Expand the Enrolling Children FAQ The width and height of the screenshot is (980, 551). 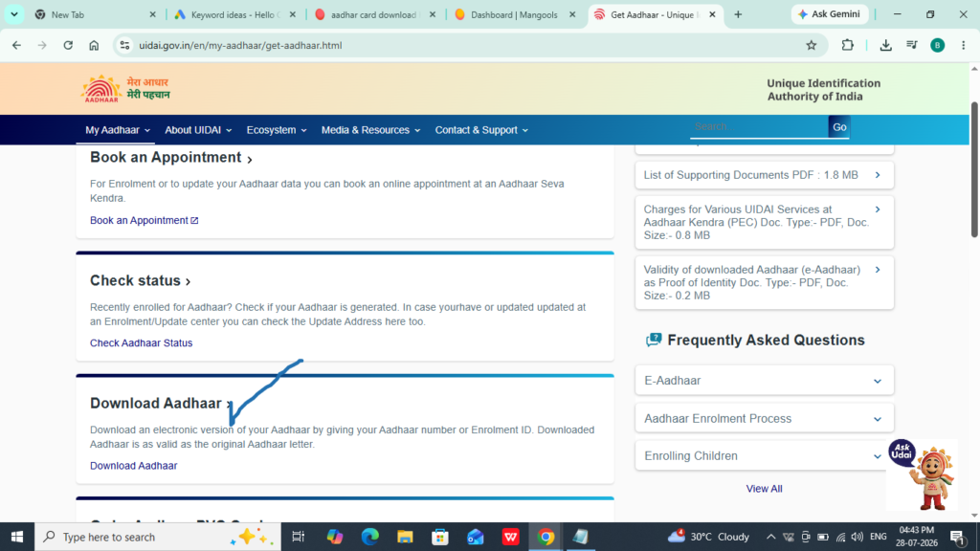(765, 456)
